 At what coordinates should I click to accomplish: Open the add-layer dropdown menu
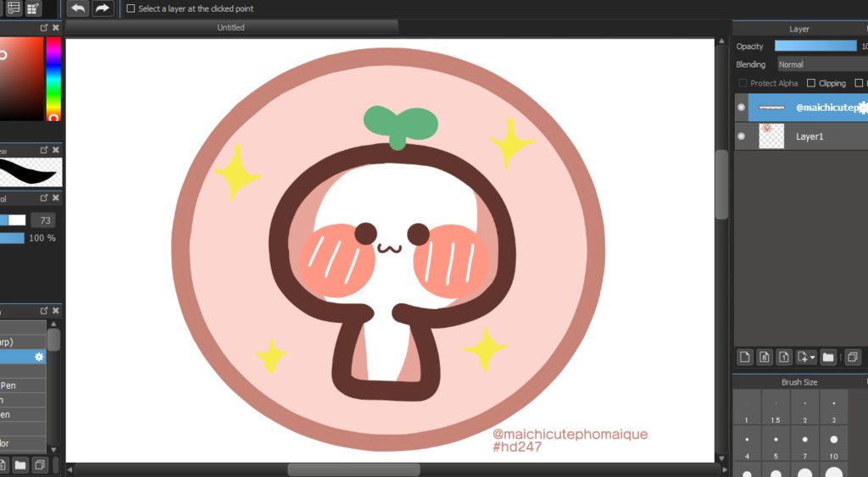[806, 357]
